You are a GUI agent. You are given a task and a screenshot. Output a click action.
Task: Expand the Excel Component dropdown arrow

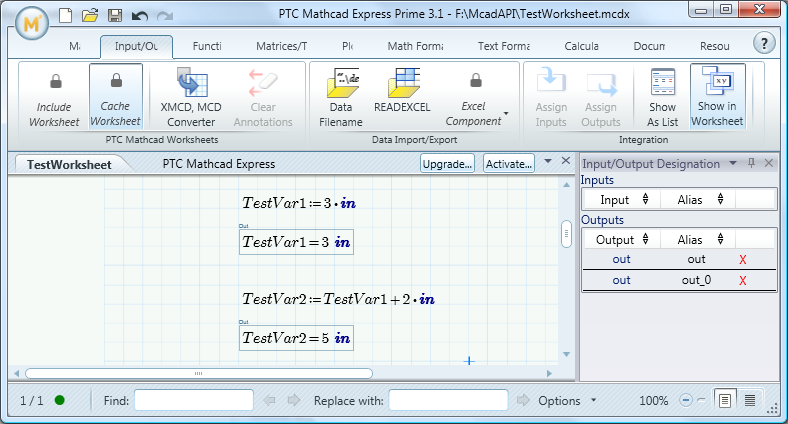pos(506,114)
